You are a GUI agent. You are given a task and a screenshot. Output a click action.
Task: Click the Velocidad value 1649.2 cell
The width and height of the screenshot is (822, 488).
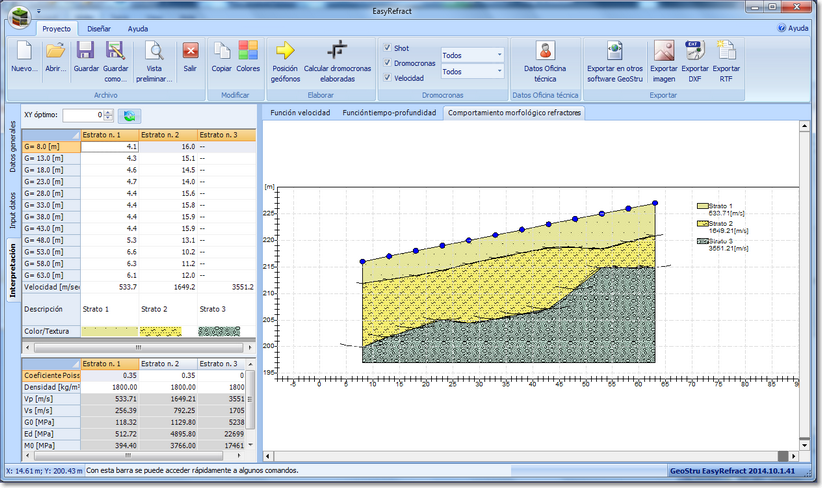point(168,287)
